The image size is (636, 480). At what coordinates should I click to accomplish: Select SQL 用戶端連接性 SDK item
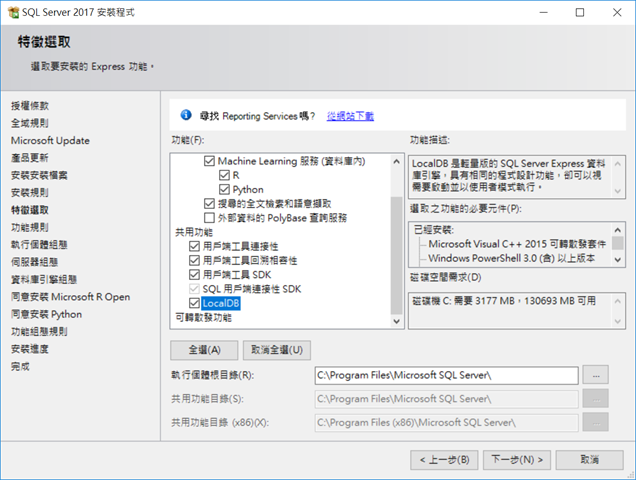[252, 289]
